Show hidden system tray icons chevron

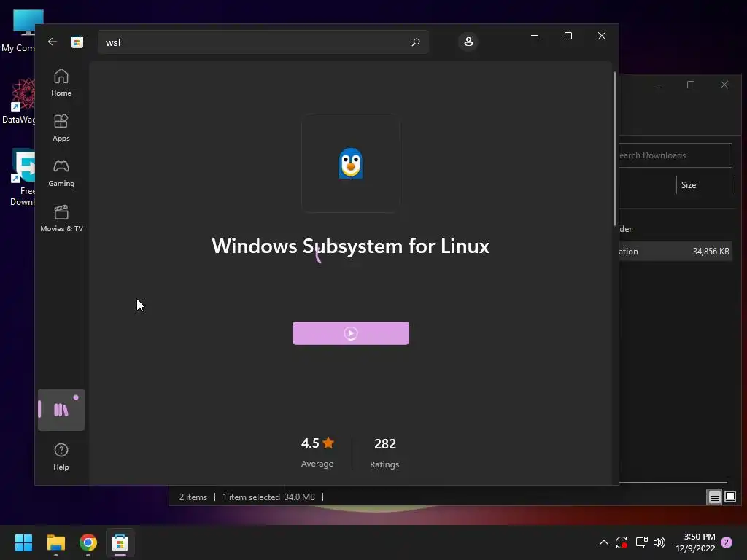tap(603, 542)
